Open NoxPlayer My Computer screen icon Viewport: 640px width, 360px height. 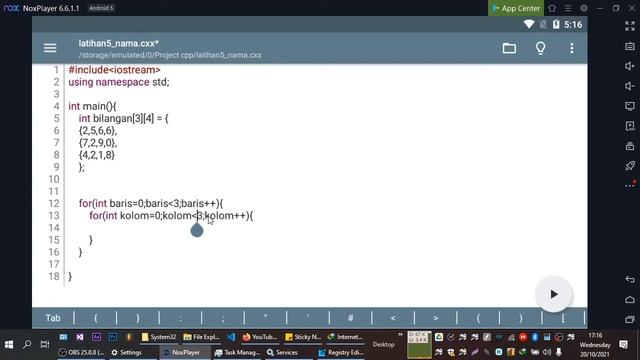coord(630,106)
